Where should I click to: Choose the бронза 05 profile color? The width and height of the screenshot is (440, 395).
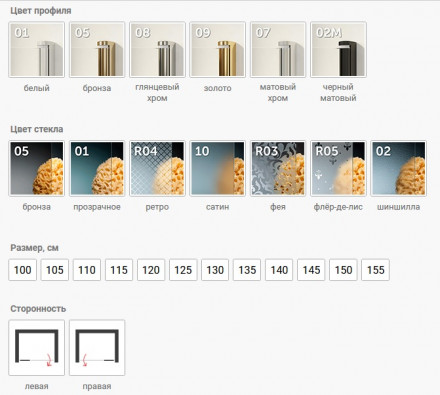pos(97,50)
